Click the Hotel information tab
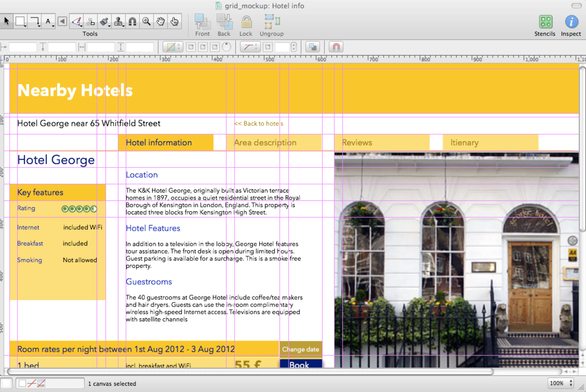Screen dimensions: 586x392 (x=166, y=142)
